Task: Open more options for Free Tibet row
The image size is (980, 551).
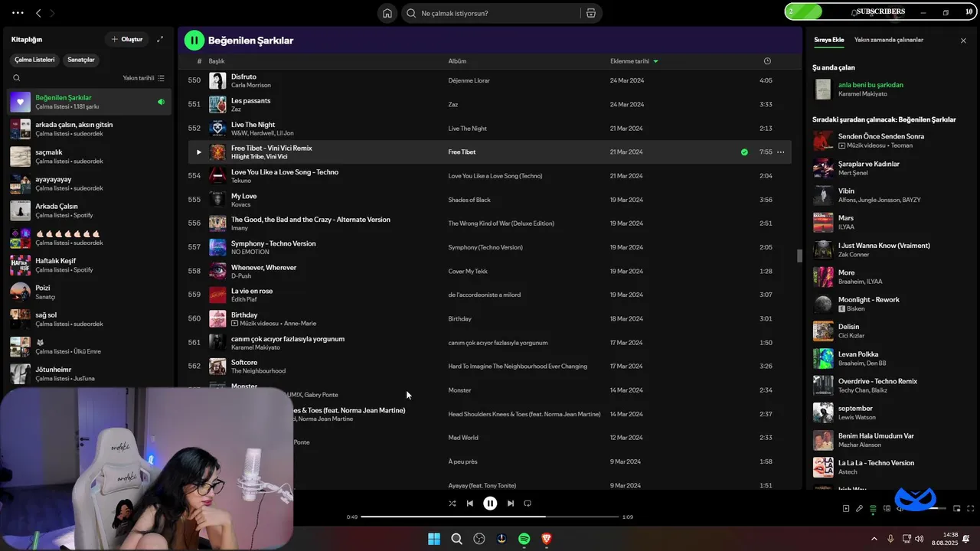Action: (781, 152)
